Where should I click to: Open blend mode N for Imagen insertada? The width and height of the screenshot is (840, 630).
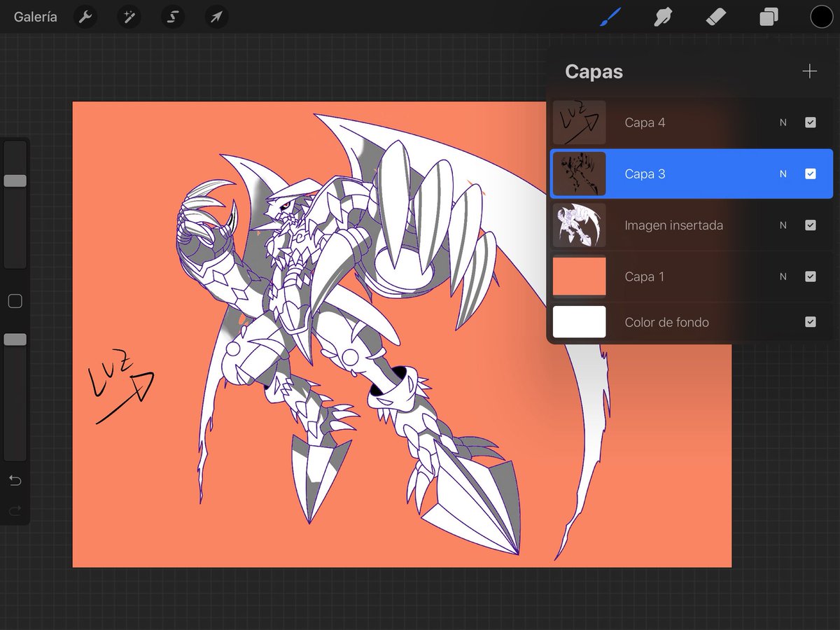click(783, 225)
